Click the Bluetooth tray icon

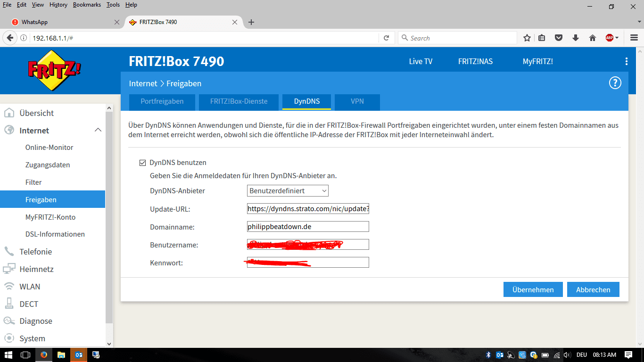click(x=489, y=355)
